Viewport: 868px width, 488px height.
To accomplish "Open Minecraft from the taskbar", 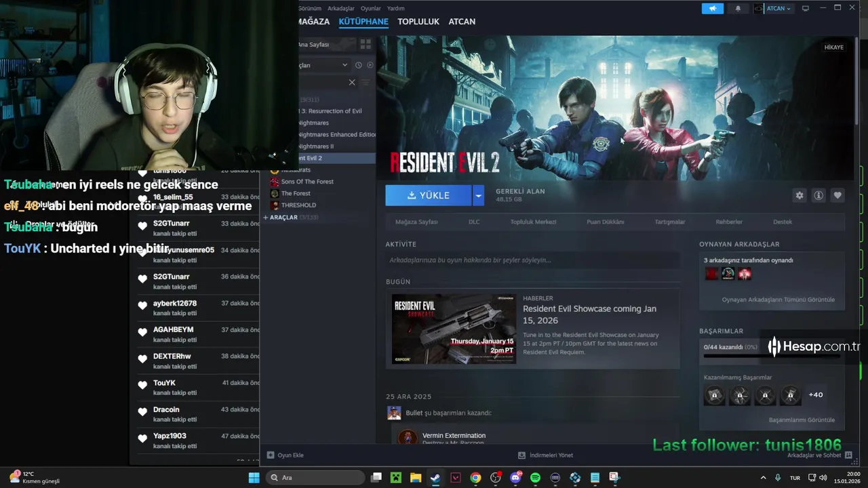I will 396,478.
